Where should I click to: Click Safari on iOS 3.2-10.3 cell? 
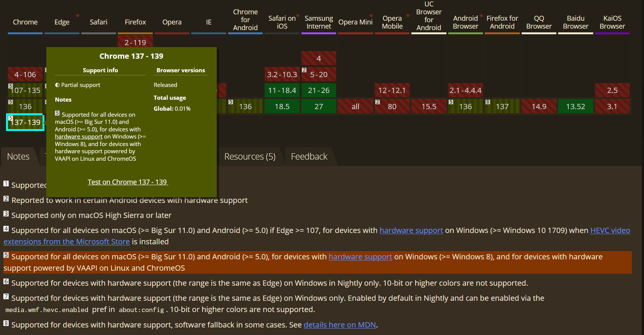[x=282, y=75]
